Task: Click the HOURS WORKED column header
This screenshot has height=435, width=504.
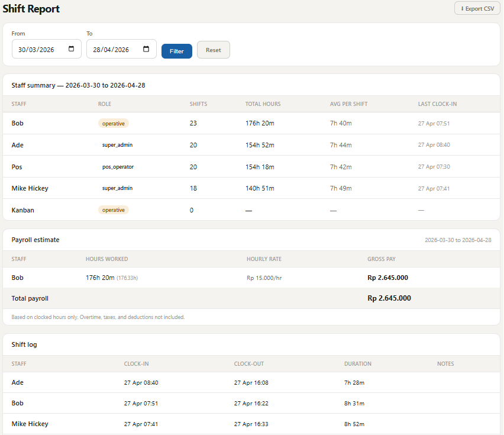Action: point(106,259)
